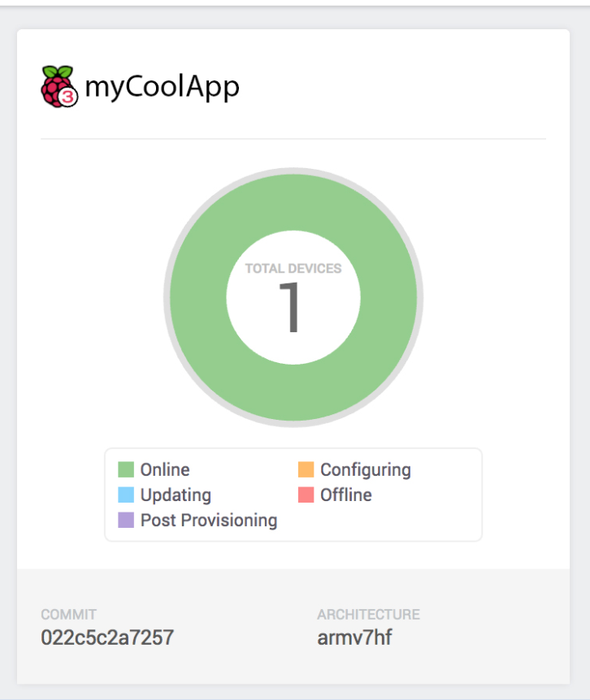Image resolution: width=590 pixels, height=700 pixels.
Task: Toggle the Configuring legend label
Action: coord(366,469)
